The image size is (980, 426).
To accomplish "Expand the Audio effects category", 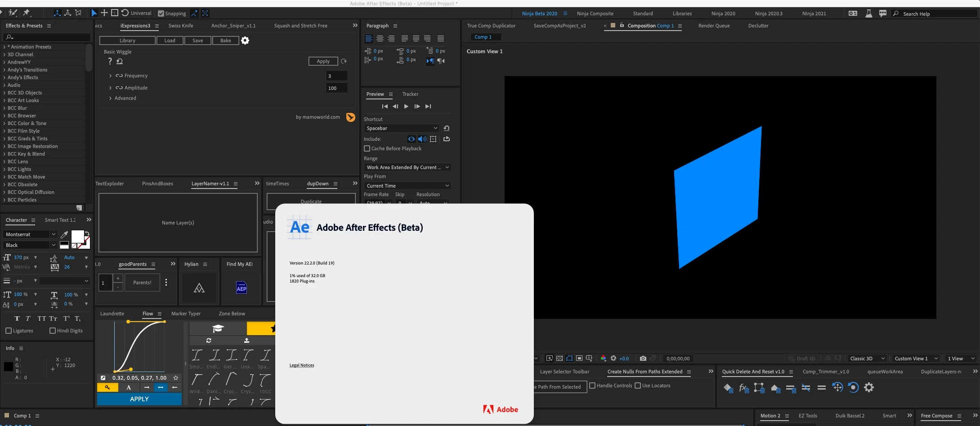I will point(4,85).
